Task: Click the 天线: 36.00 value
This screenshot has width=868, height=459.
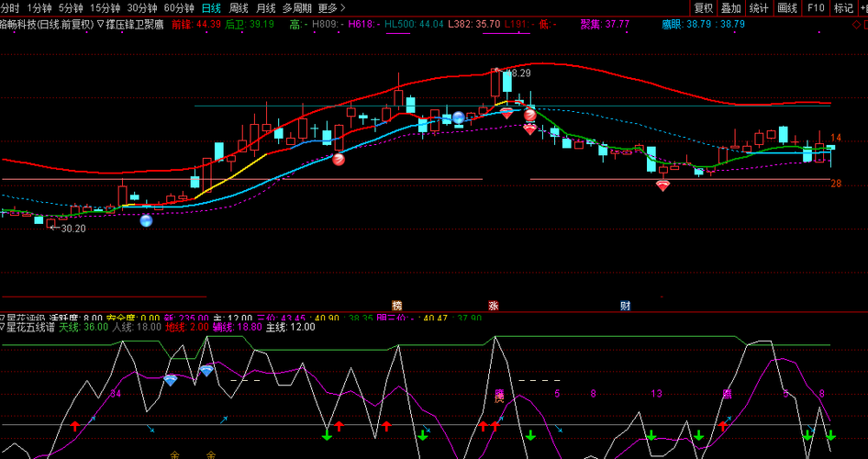Action: tap(83, 327)
